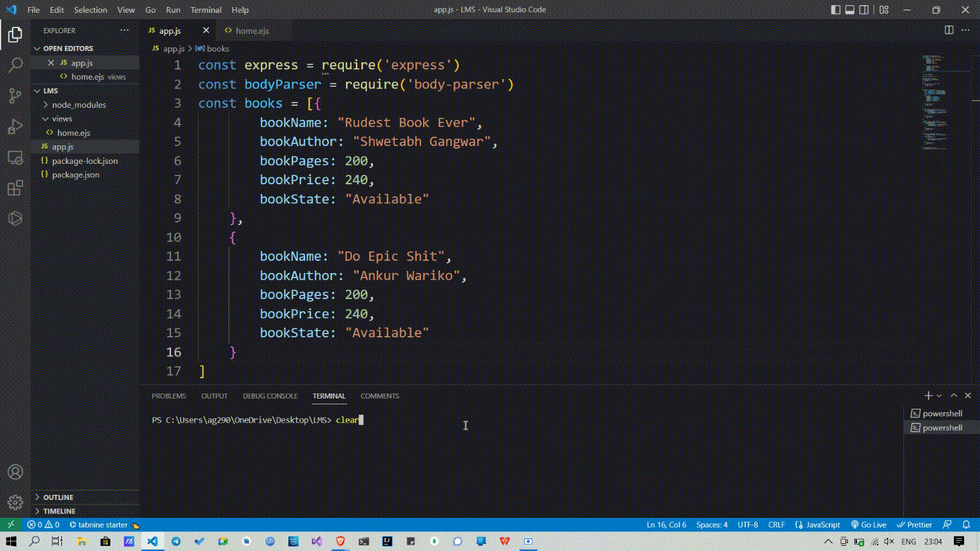Open the File menu
The width and height of the screenshot is (980, 551).
[x=34, y=10]
